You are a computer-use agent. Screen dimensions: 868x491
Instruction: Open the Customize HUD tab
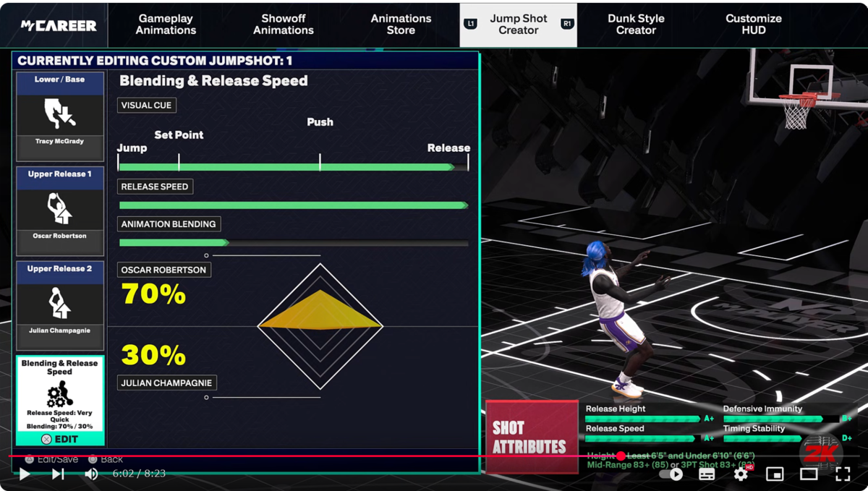(754, 25)
